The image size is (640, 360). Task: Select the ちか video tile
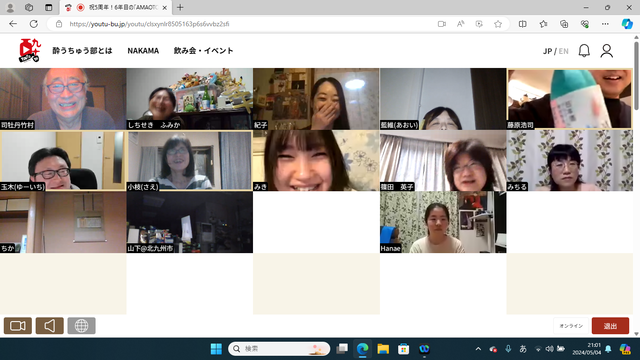pos(63,222)
